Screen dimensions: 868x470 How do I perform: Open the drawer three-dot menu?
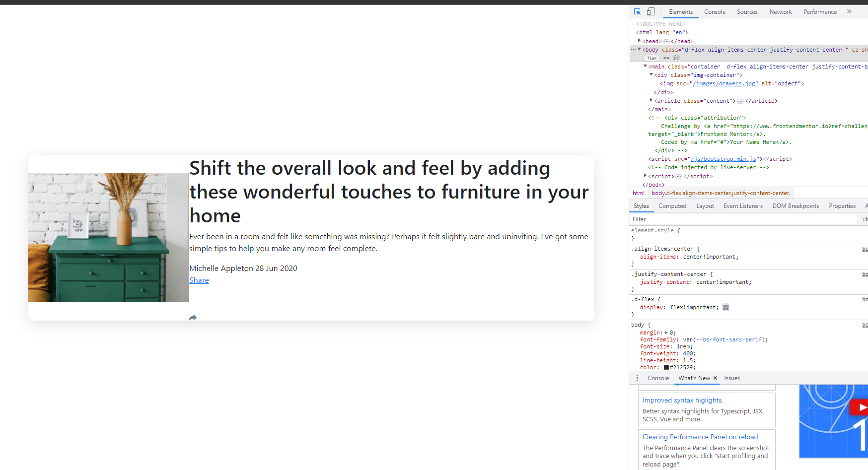[x=637, y=378]
